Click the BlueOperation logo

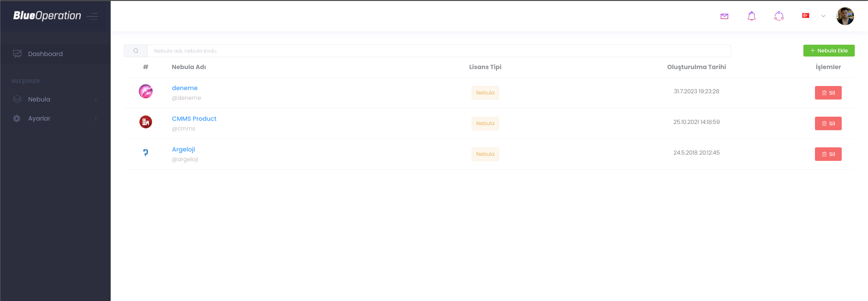click(x=47, y=16)
